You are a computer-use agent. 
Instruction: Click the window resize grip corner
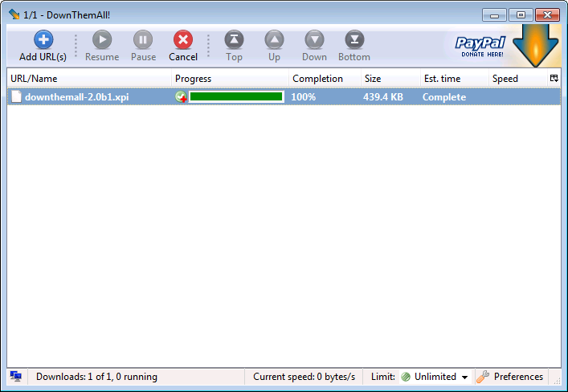click(x=557, y=381)
